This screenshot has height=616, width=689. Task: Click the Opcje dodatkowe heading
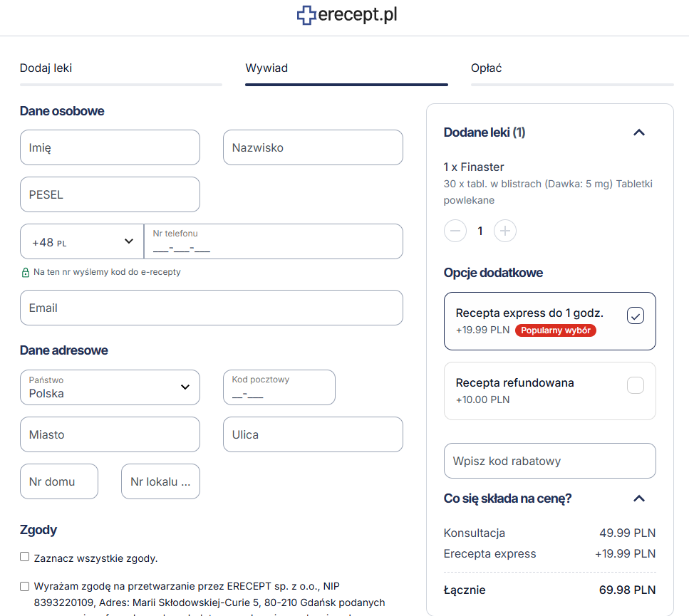click(493, 273)
